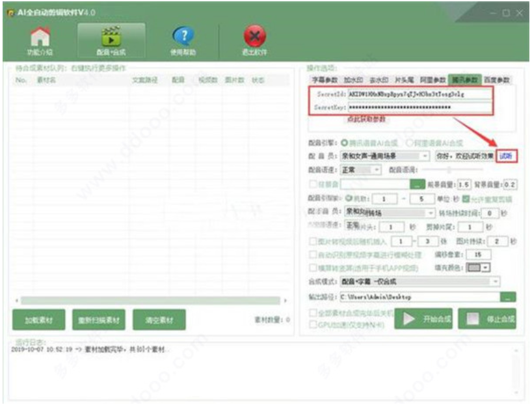The width and height of the screenshot is (532, 405).
Task: Click 前景音量 value field
Action: click(464, 184)
